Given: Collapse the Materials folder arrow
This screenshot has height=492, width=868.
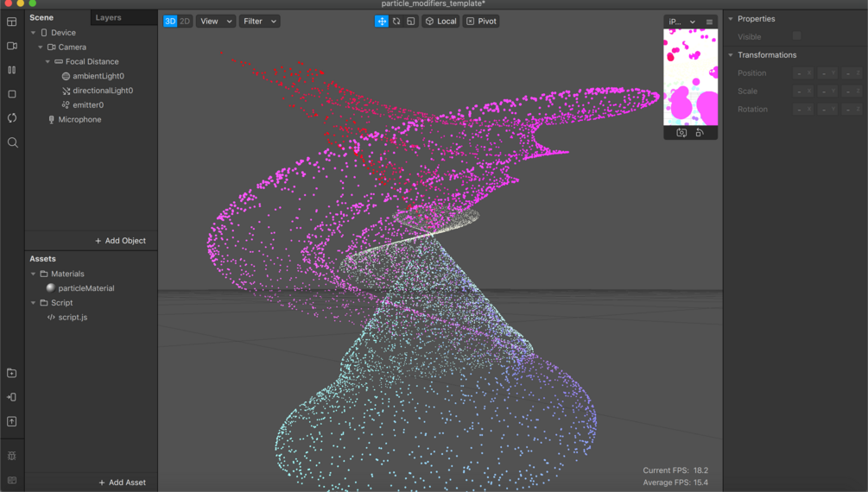Looking at the screenshot, I should pos(33,274).
